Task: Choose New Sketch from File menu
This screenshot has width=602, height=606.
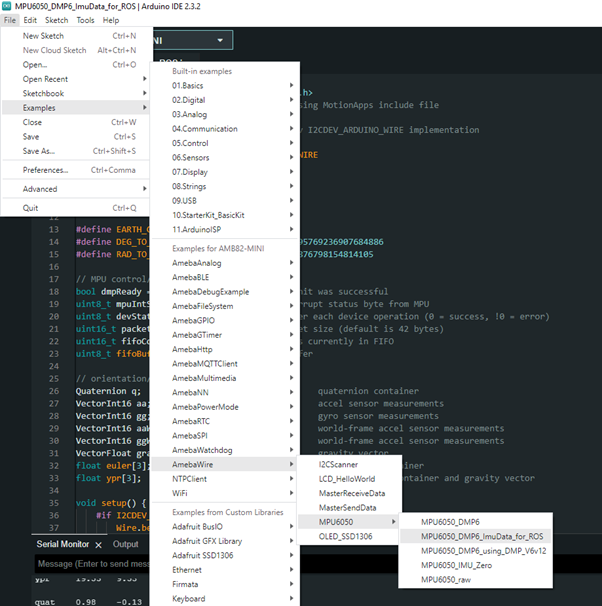Action: click(x=45, y=36)
